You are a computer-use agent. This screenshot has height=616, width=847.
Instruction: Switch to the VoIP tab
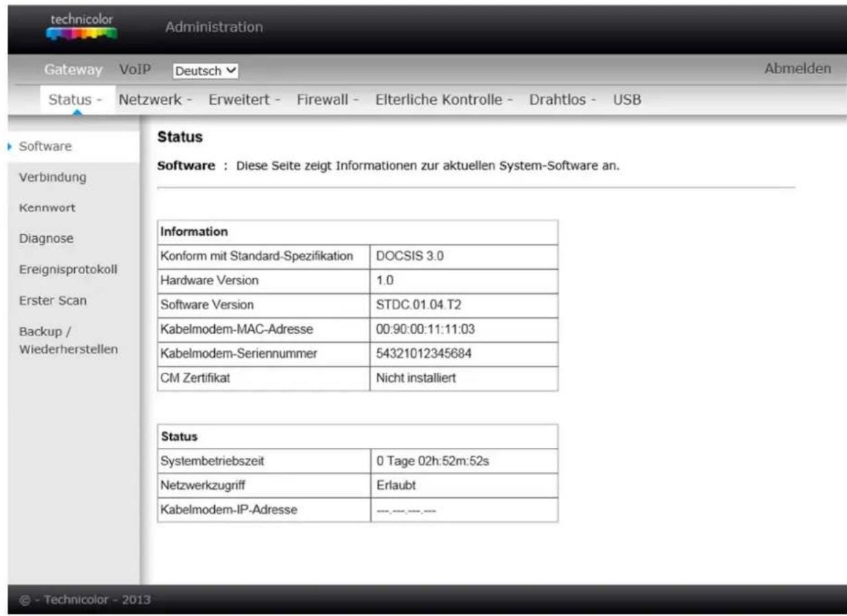click(135, 69)
